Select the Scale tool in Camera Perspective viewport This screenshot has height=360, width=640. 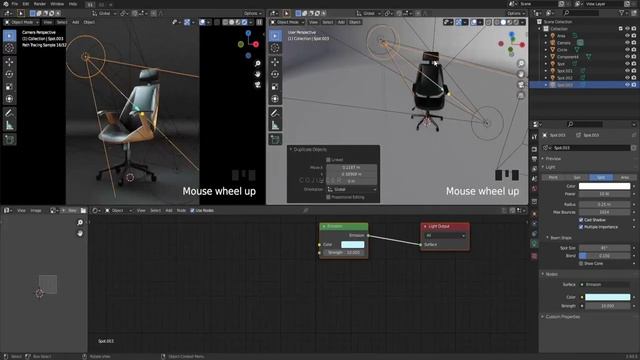tap(9, 87)
